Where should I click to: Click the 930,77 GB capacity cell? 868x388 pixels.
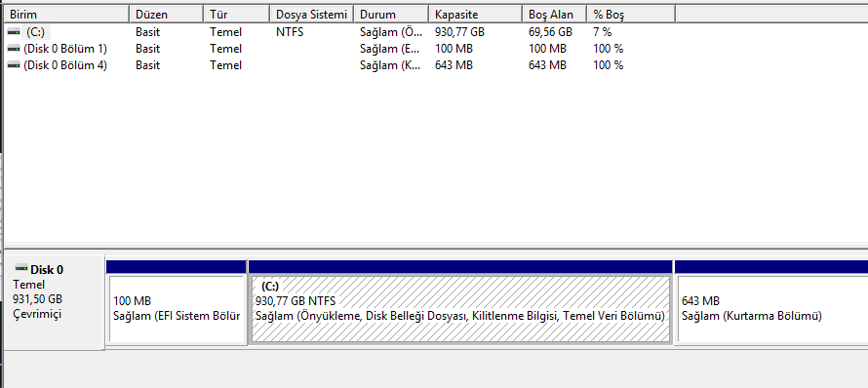(459, 32)
